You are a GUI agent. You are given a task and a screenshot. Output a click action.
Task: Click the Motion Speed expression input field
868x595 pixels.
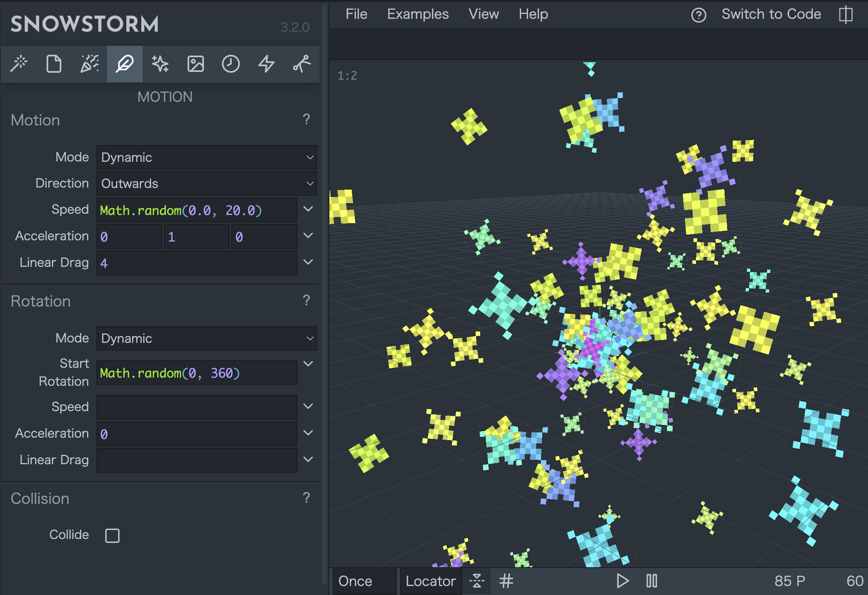(x=197, y=210)
